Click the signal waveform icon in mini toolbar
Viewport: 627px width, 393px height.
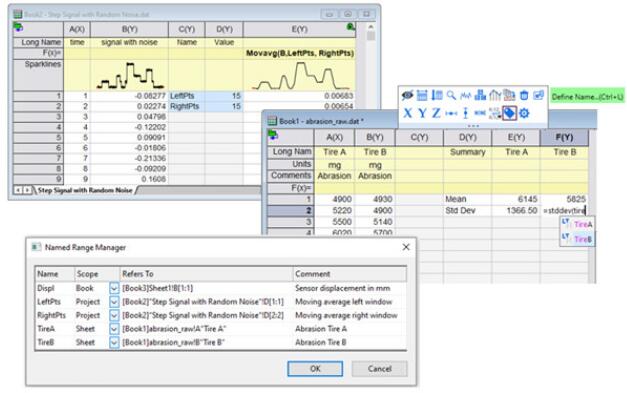click(465, 96)
